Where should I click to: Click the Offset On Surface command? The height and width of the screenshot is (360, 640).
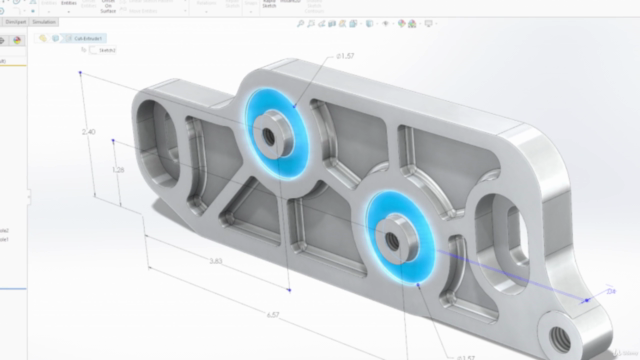click(108, 7)
